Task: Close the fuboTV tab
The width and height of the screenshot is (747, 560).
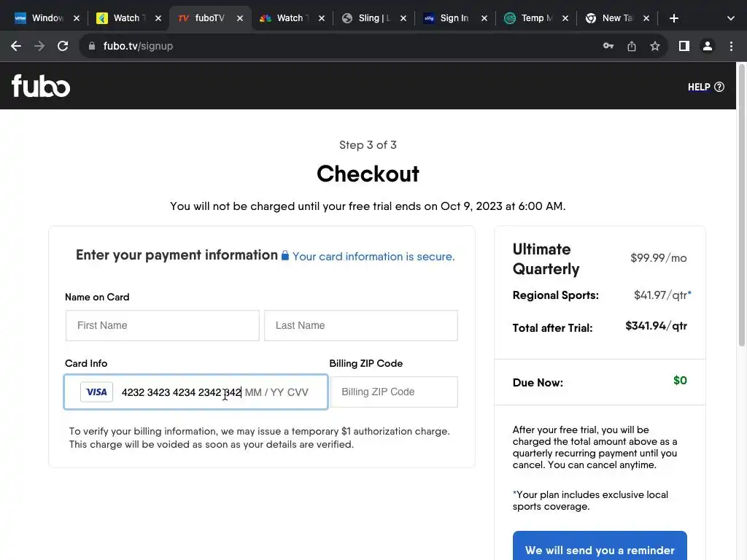Action: (x=239, y=18)
